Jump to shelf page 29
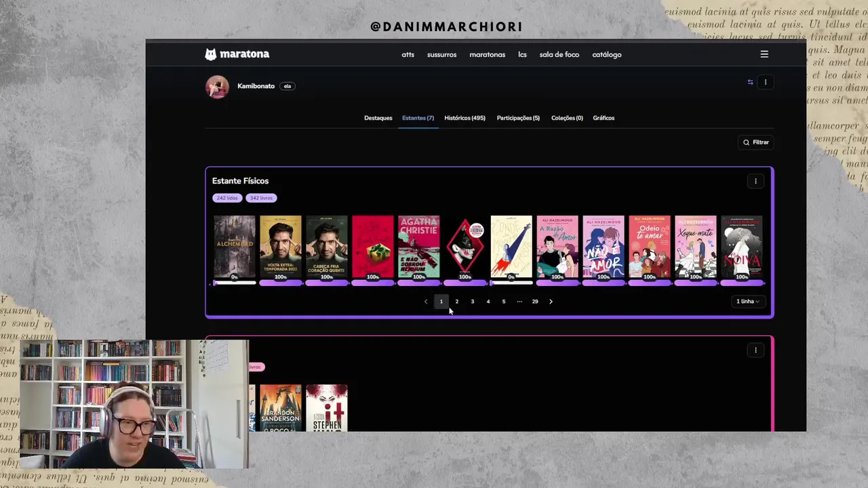Screen dimensions: 868x488 (535, 302)
